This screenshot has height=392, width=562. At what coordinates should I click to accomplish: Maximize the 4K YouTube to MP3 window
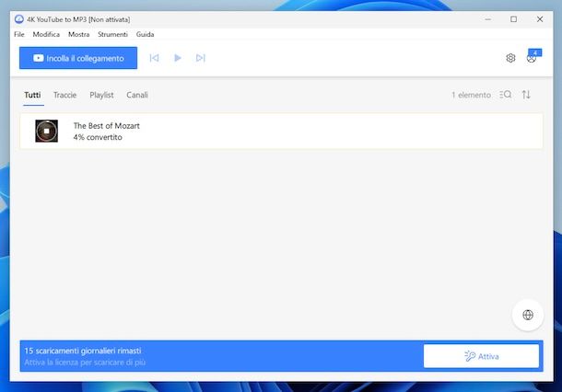(513, 19)
